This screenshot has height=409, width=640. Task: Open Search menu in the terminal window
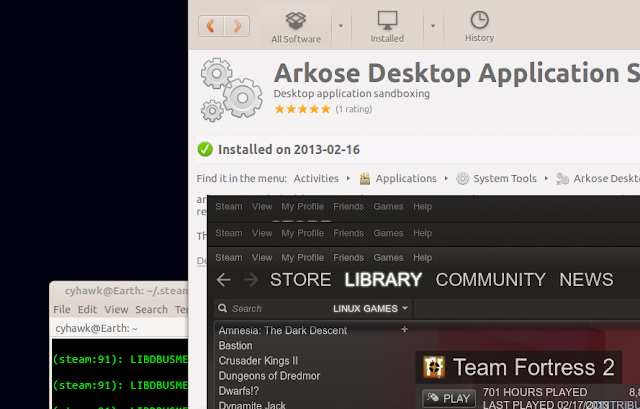coord(151,309)
